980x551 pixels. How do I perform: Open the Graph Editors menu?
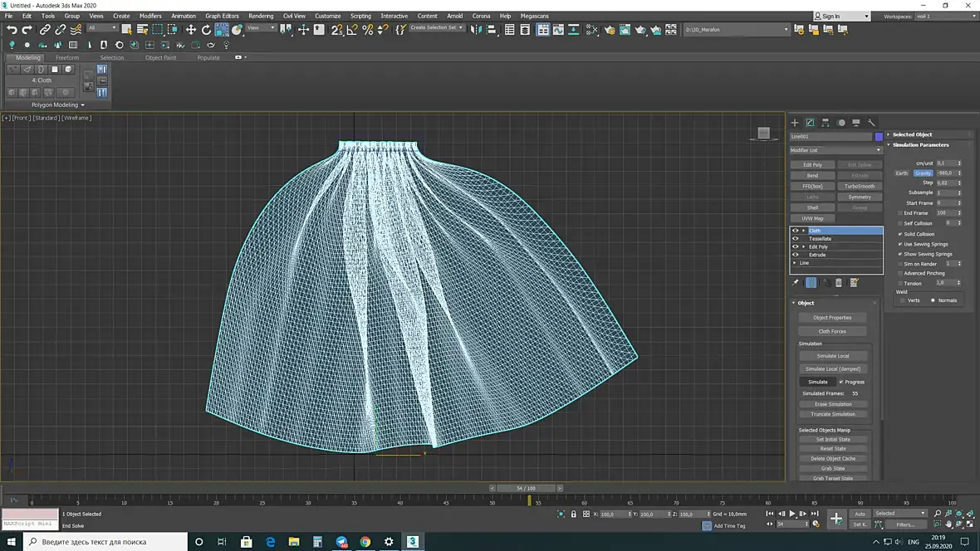click(222, 16)
